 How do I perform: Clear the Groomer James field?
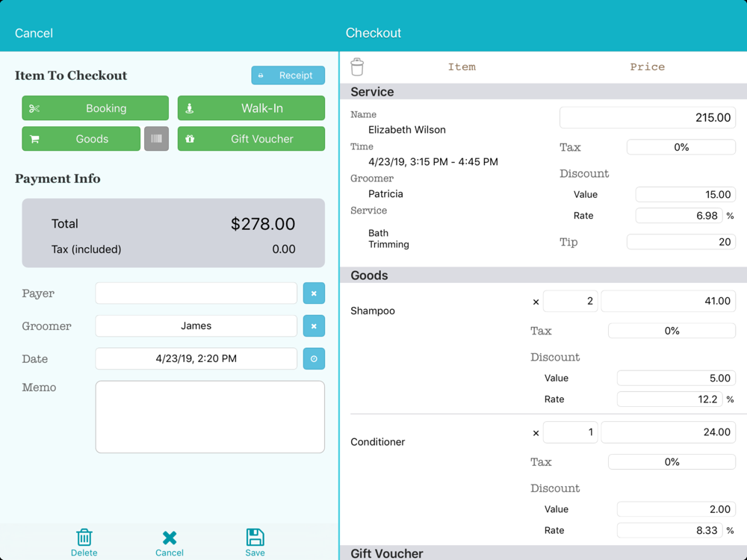[314, 326]
